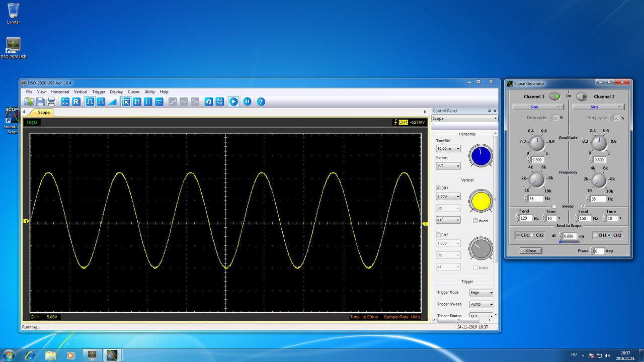
Task: Open Help via the question-mark icon
Action: [261, 102]
